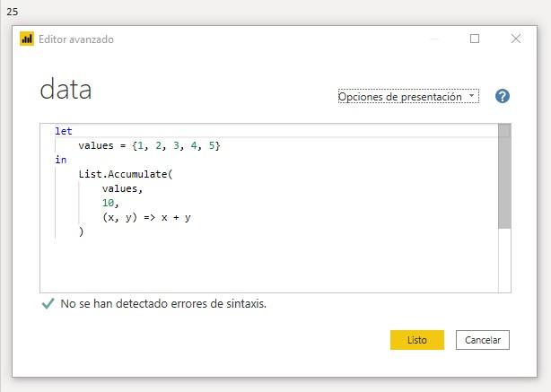551x392 pixels.
Task: Click the green syntax check mark
Action: [x=48, y=304]
